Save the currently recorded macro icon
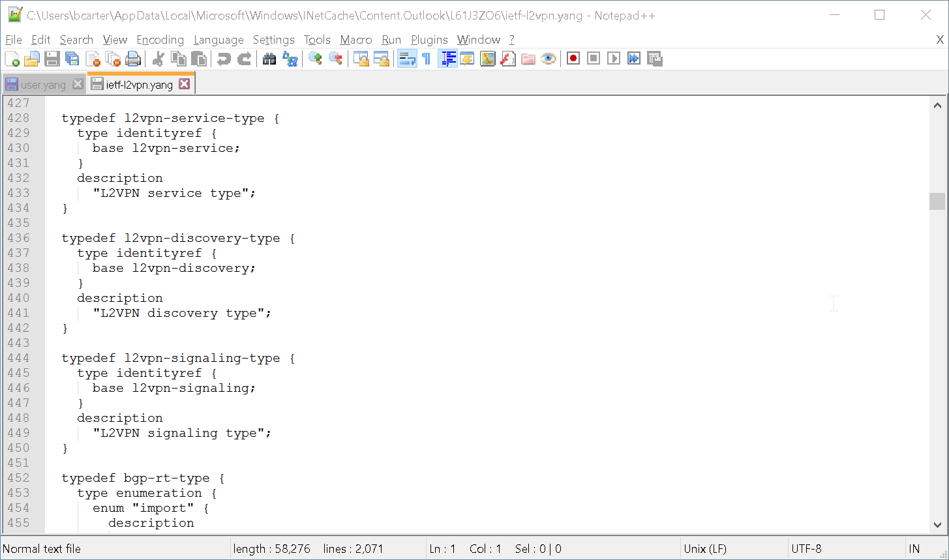This screenshot has width=949, height=560. [x=655, y=59]
